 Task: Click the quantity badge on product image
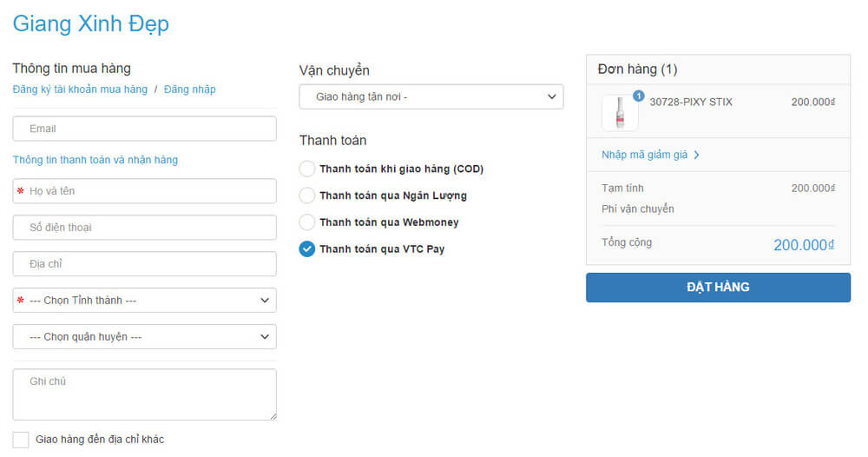(x=638, y=96)
